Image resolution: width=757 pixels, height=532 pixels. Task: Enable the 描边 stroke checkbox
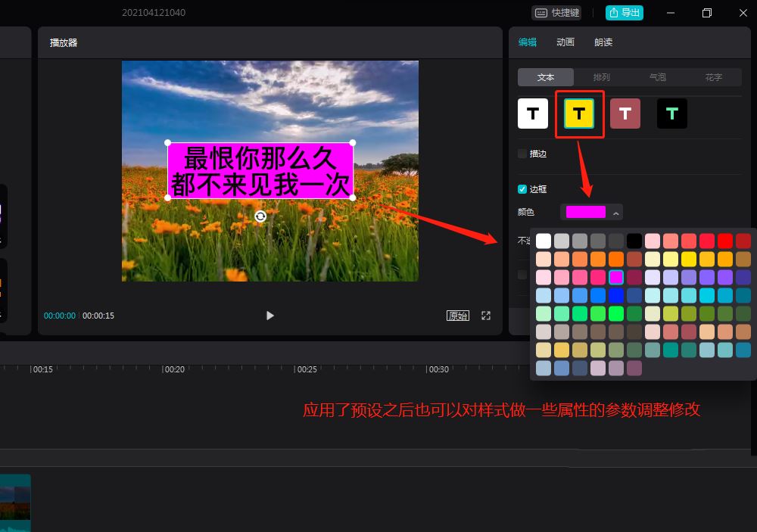pyautogui.click(x=522, y=154)
